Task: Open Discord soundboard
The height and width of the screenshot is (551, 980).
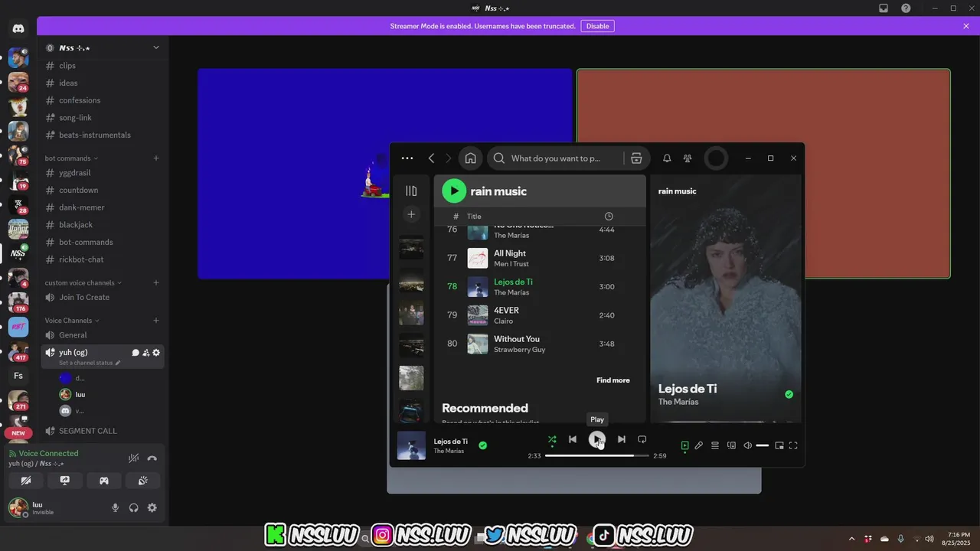Action: tap(143, 481)
